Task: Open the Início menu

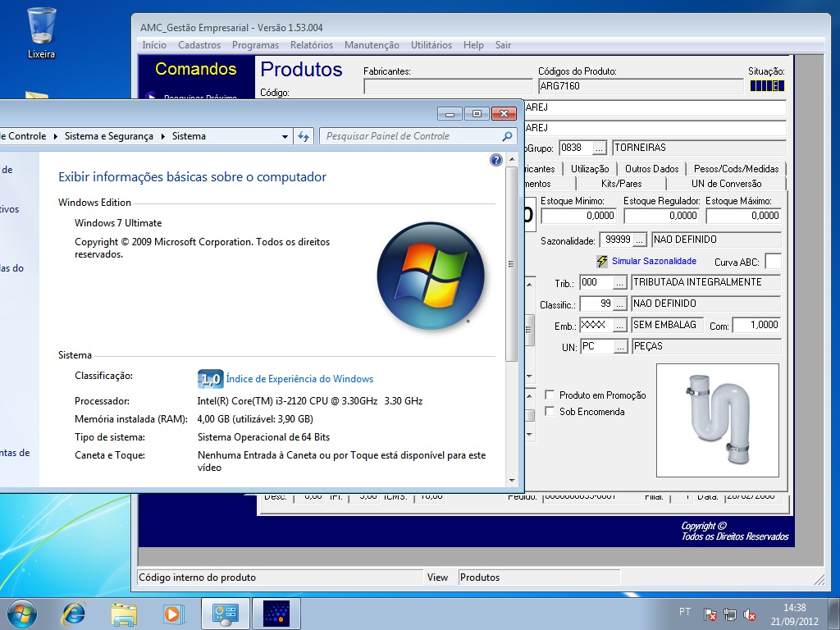Action: click(x=154, y=45)
